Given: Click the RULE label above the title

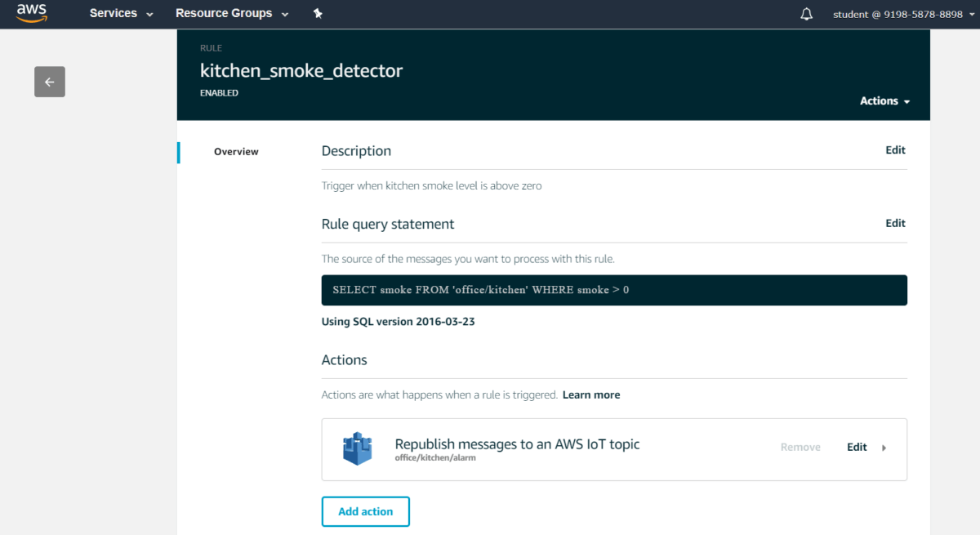Looking at the screenshot, I should tap(211, 48).
